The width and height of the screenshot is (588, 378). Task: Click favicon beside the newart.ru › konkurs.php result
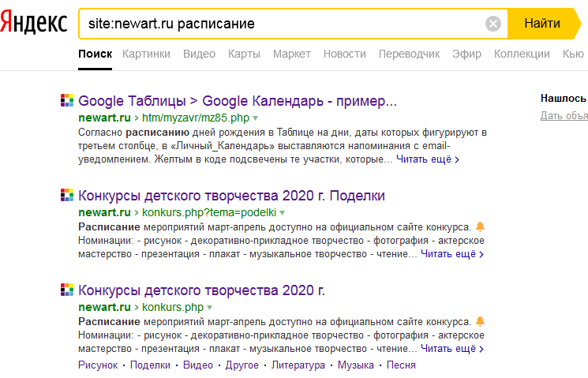tap(67, 290)
